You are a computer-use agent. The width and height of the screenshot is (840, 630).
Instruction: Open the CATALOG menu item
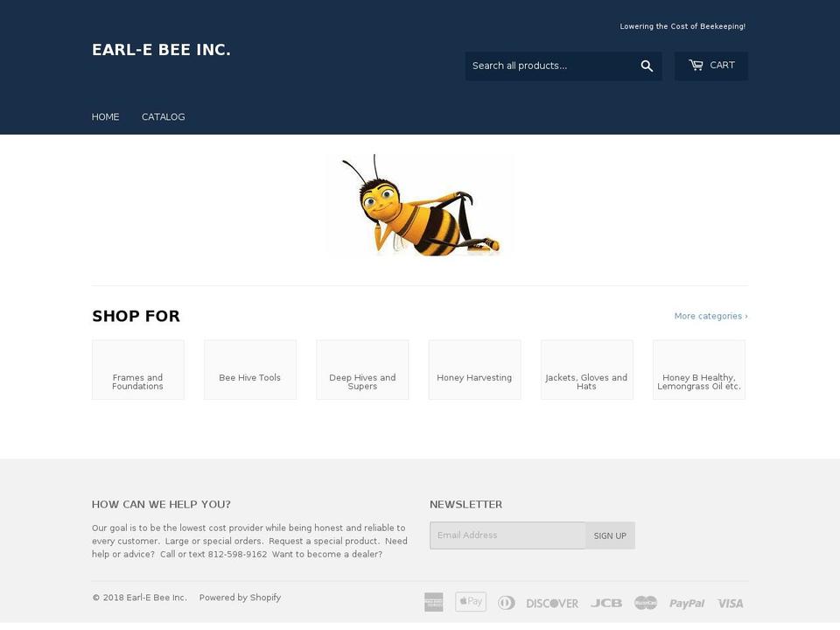point(164,116)
